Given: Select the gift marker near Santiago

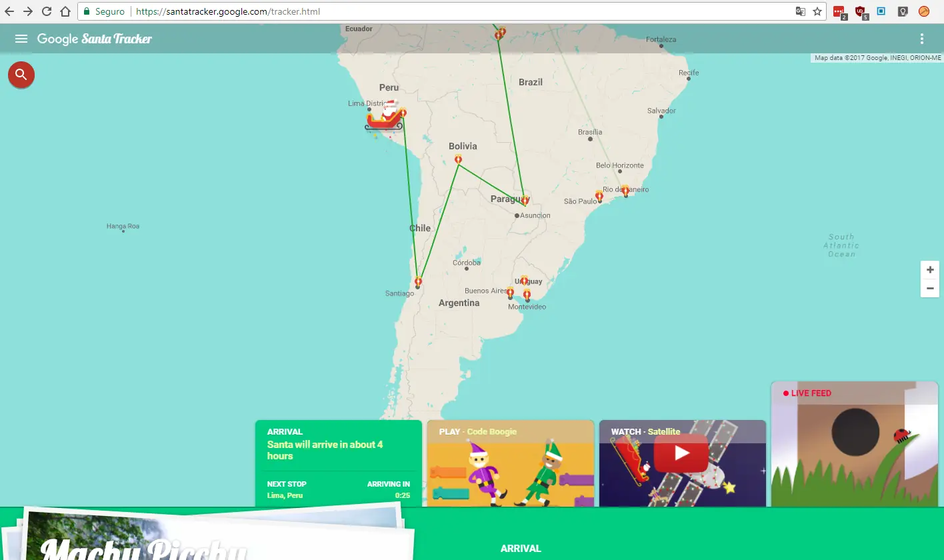Looking at the screenshot, I should coord(418,281).
